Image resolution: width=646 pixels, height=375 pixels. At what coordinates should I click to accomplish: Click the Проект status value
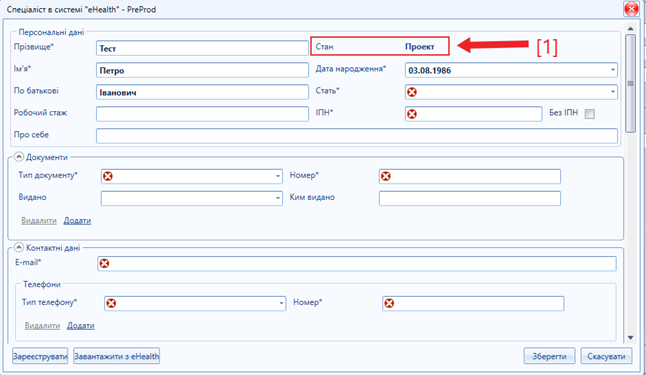(x=419, y=47)
